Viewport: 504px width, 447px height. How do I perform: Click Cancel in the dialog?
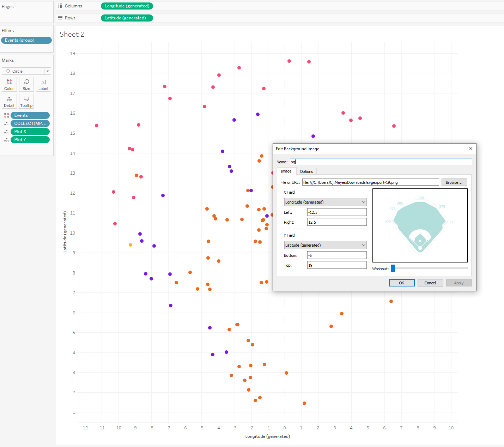click(430, 283)
